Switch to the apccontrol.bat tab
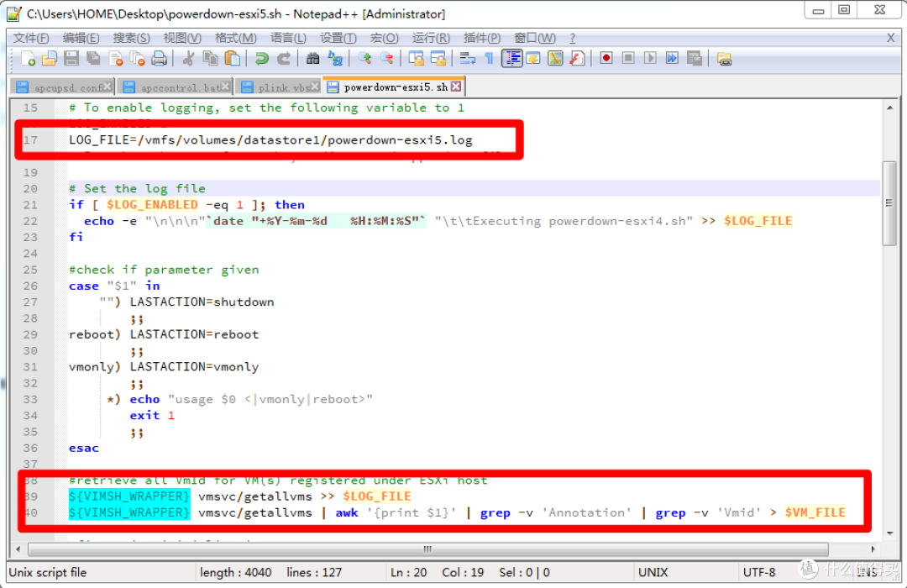Image resolution: width=907 pixels, height=588 pixels. (176, 87)
